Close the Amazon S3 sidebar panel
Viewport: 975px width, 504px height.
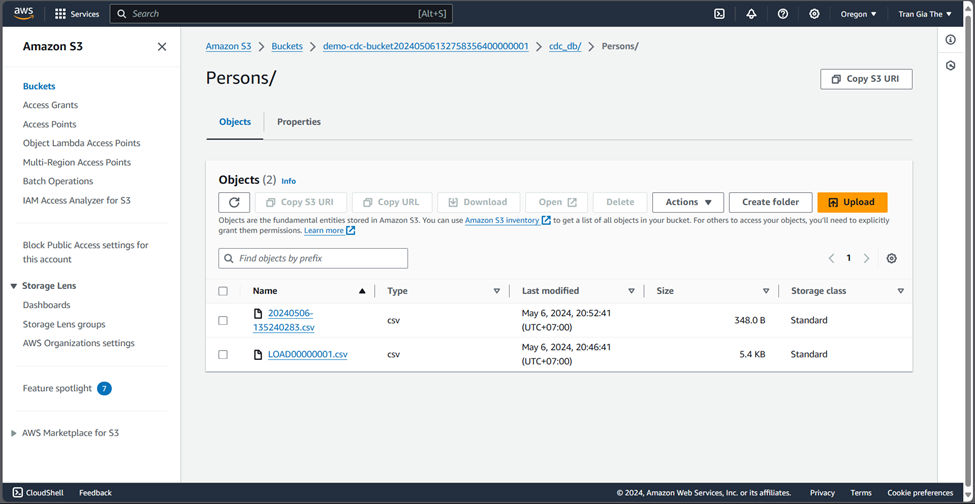tap(162, 47)
